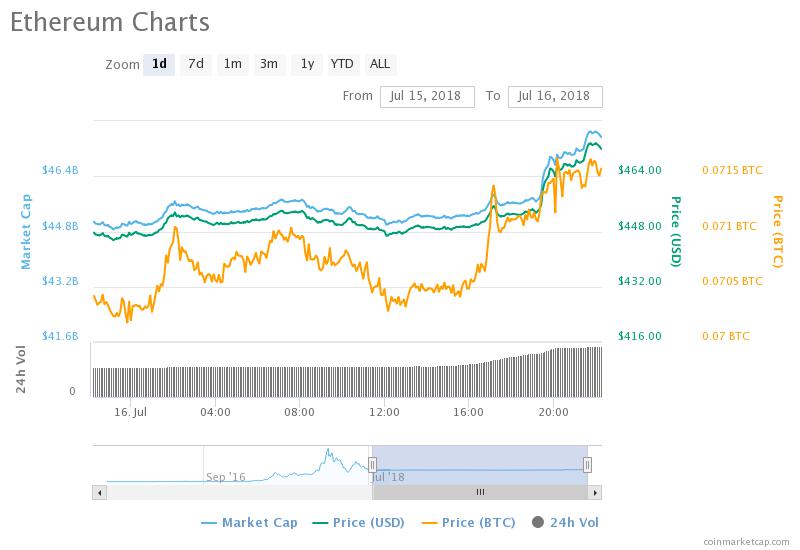Image resolution: width=800 pixels, height=550 pixels.
Task: Switch zoom to 7d
Action: click(x=196, y=64)
